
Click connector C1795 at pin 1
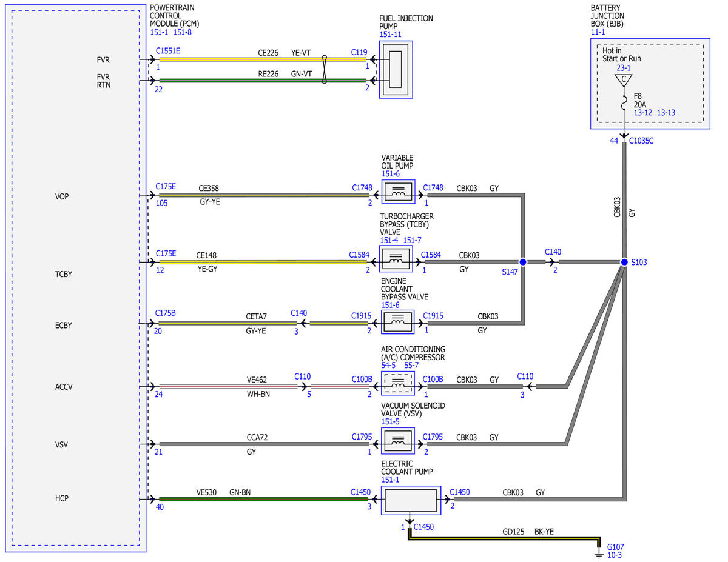[x=362, y=437]
